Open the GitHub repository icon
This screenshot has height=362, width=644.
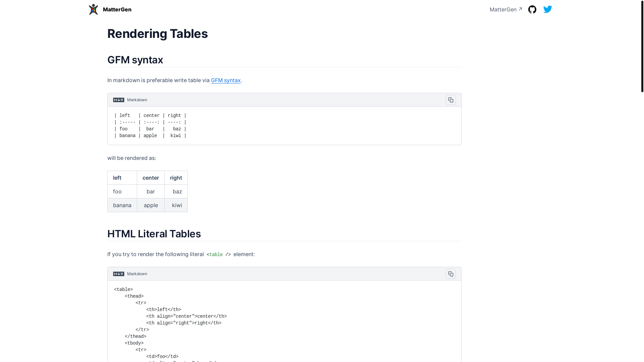click(x=532, y=9)
